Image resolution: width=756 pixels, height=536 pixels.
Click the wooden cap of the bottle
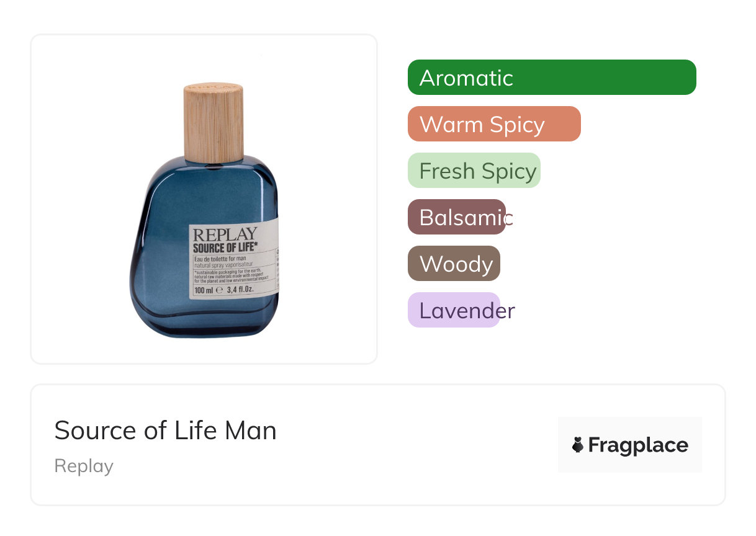213,122
